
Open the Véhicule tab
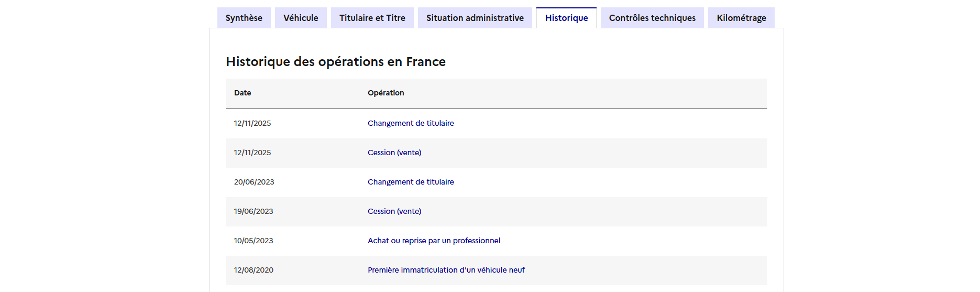(301, 18)
